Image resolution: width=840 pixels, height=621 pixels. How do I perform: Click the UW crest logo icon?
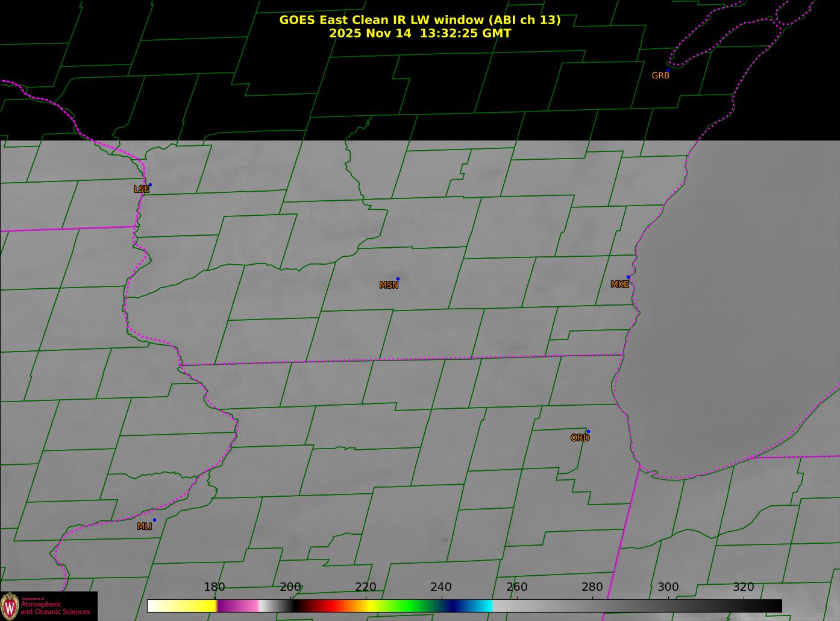(10, 606)
